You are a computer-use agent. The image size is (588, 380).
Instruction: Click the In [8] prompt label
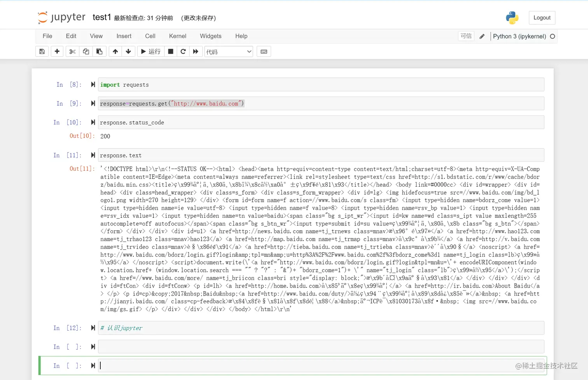(69, 84)
